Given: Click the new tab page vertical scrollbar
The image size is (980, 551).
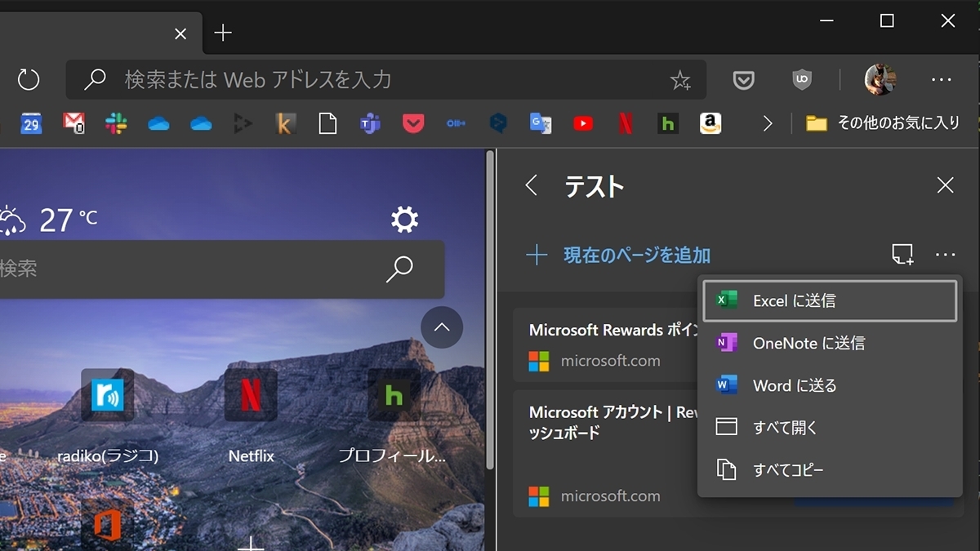Looking at the screenshot, I should point(490,310).
